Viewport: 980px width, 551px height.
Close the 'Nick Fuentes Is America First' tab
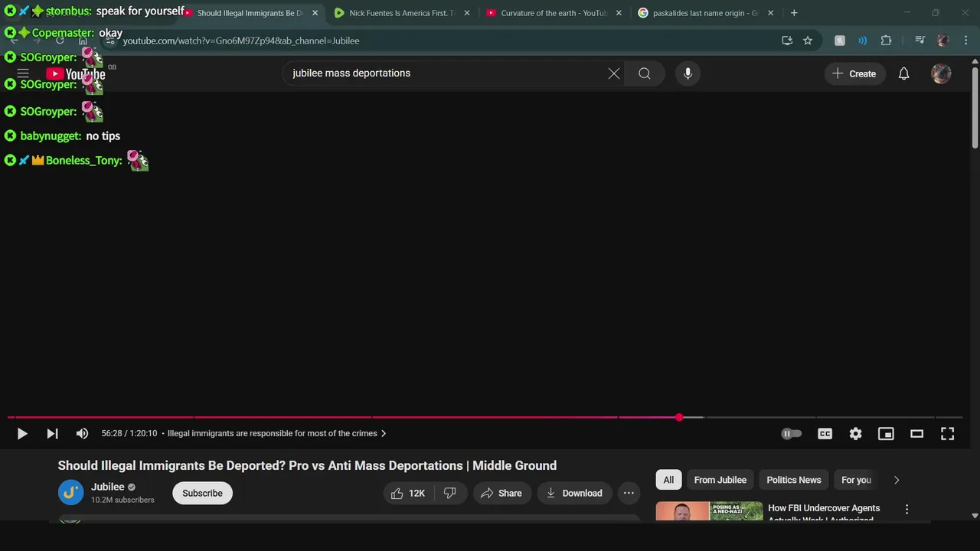click(467, 13)
